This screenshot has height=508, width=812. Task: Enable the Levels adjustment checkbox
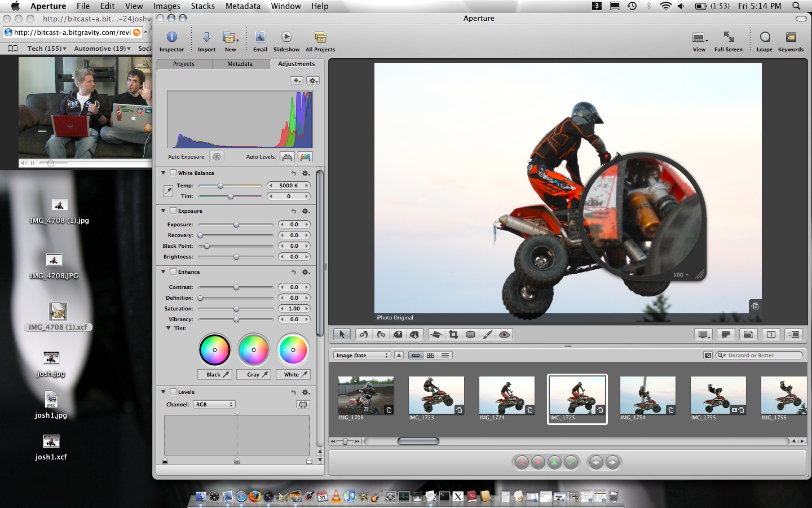tap(174, 392)
